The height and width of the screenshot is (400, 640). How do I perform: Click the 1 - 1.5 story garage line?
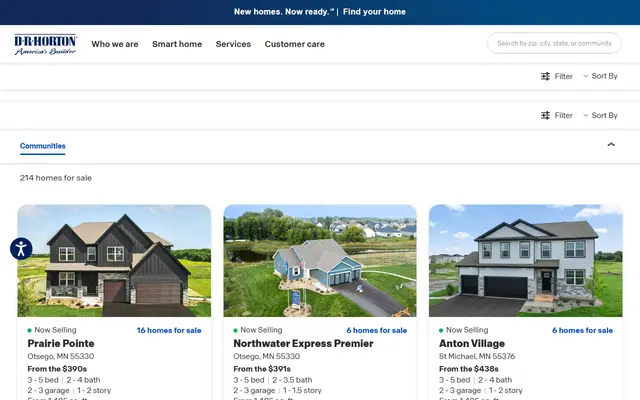tap(278, 391)
